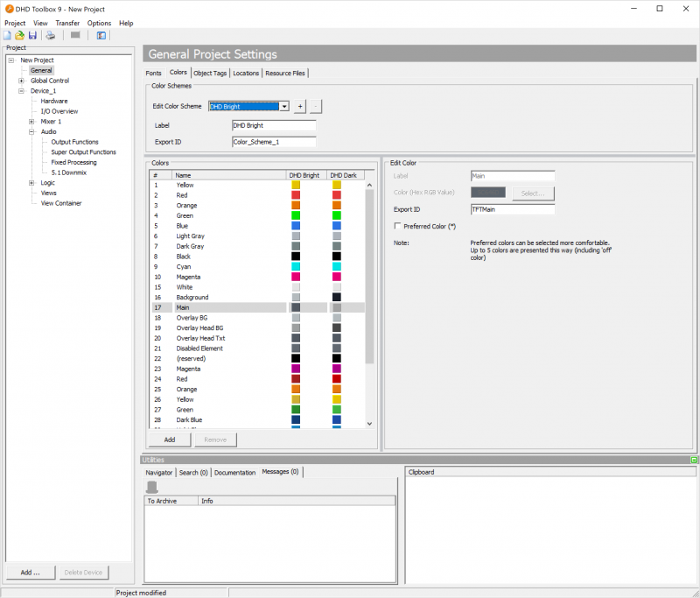
Task: Save the project with the floppy icon
Action: (x=32, y=36)
